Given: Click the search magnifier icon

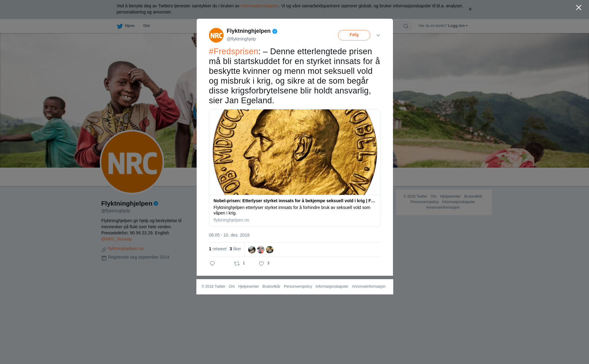Looking at the screenshot, I should pyautogui.click(x=406, y=26).
